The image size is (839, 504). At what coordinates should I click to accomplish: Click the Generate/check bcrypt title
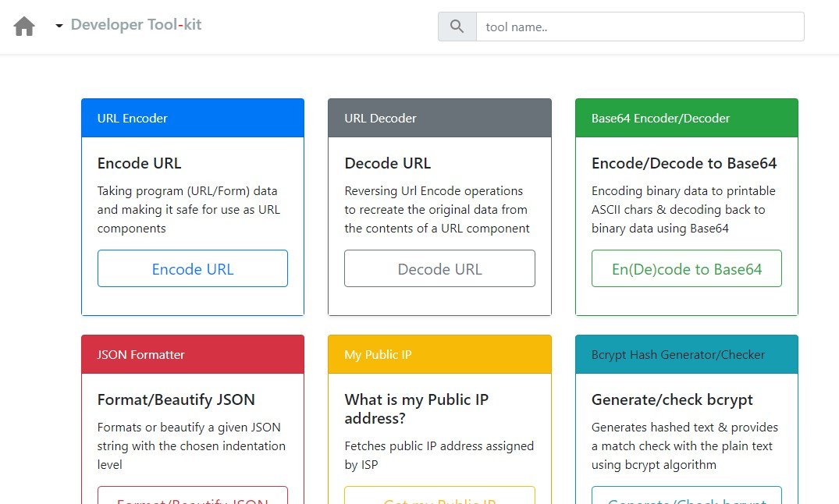coord(672,400)
